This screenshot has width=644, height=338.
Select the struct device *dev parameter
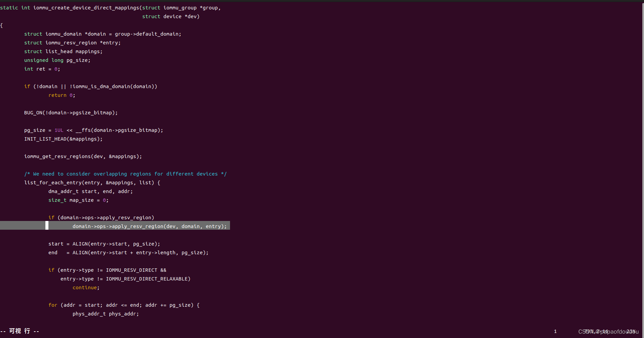(x=171, y=16)
